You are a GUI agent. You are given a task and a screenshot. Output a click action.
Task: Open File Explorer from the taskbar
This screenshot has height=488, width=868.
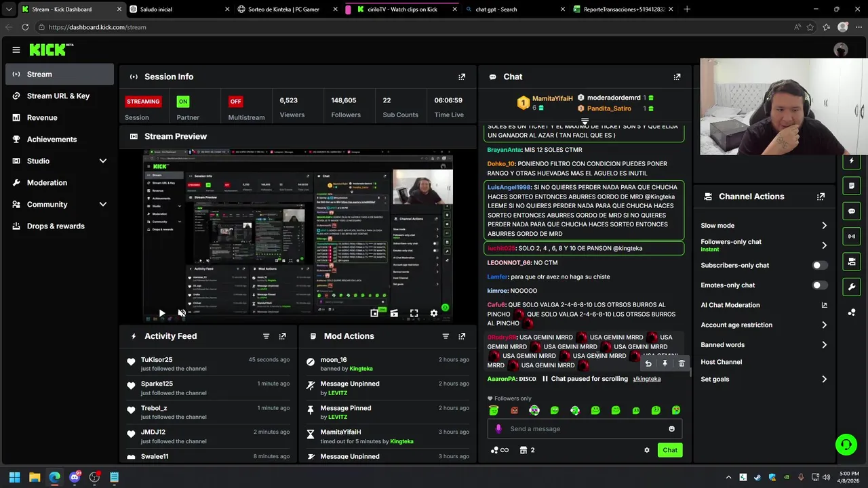(35, 477)
